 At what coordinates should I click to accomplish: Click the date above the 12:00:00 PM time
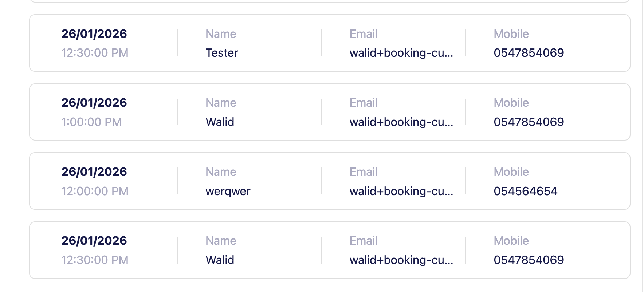pyautogui.click(x=94, y=172)
